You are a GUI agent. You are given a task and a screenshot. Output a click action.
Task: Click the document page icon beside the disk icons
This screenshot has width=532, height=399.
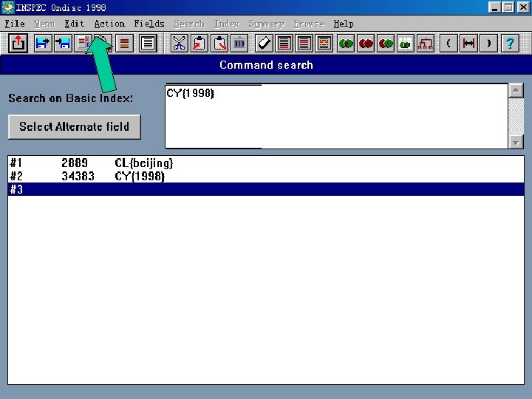(x=83, y=44)
